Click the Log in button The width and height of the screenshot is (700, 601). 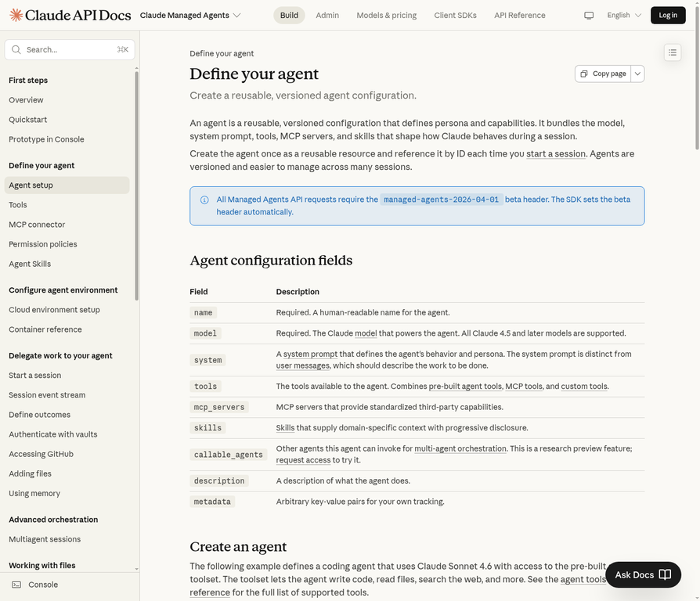[667, 14]
